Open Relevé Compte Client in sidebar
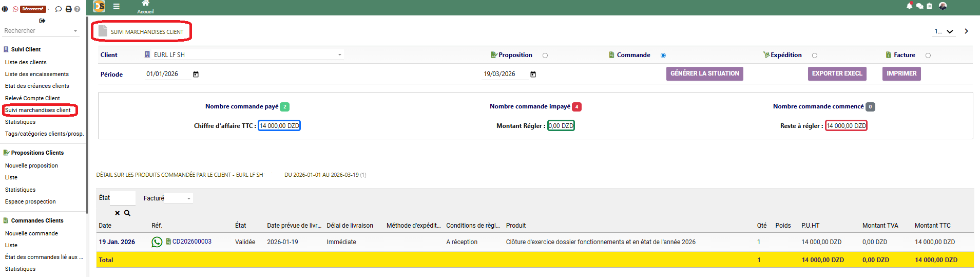The height and width of the screenshot is (277, 980). click(x=32, y=98)
